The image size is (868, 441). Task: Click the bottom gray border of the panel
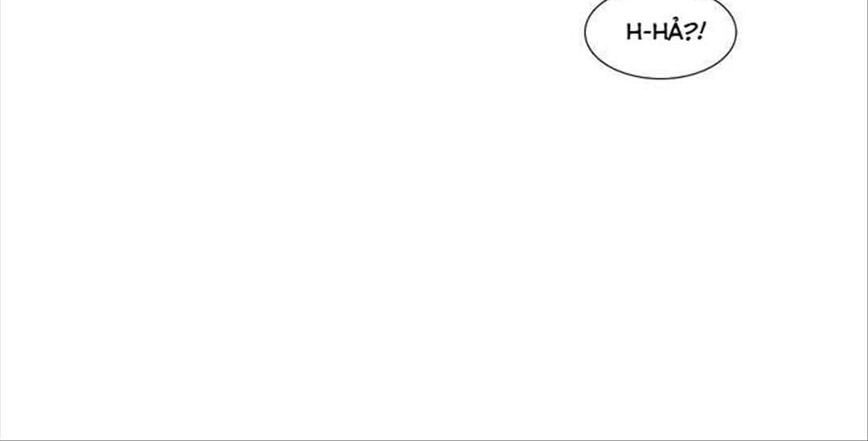click(x=434, y=440)
